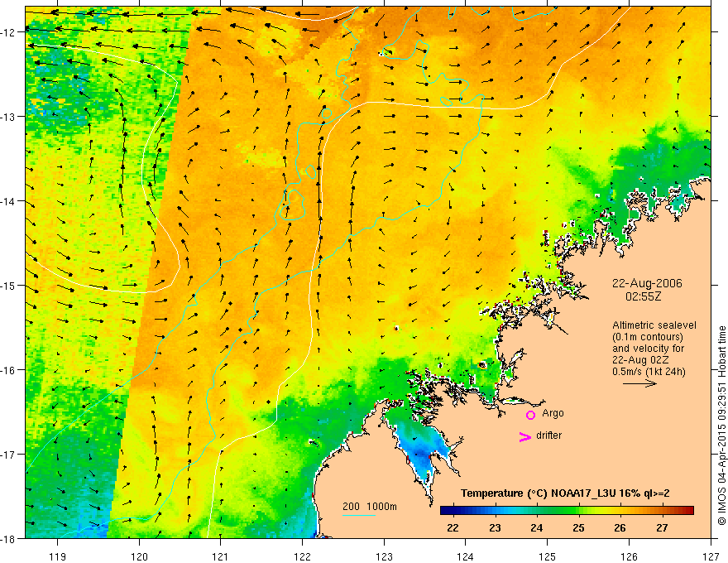
Task: Click the latitude label '-17'
Action: tap(8, 455)
